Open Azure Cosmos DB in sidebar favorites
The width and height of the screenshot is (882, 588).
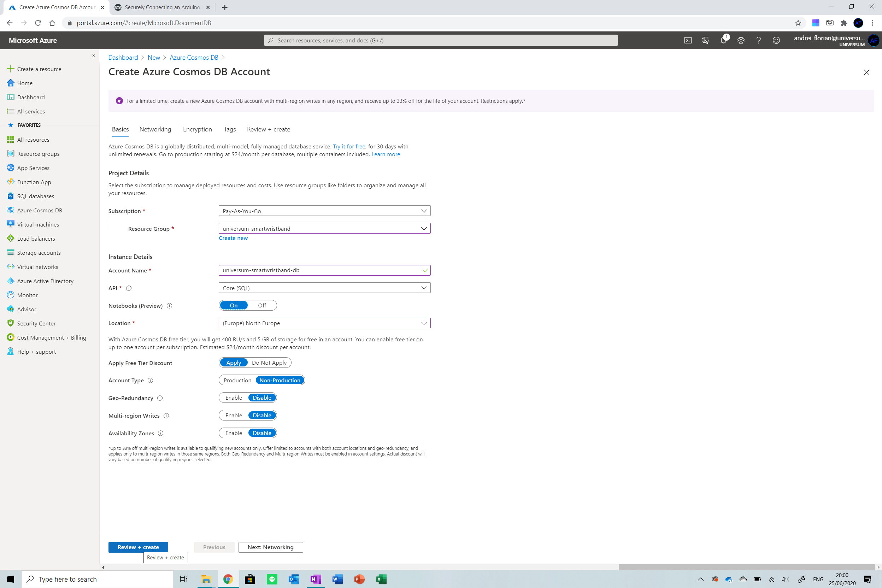click(39, 210)
